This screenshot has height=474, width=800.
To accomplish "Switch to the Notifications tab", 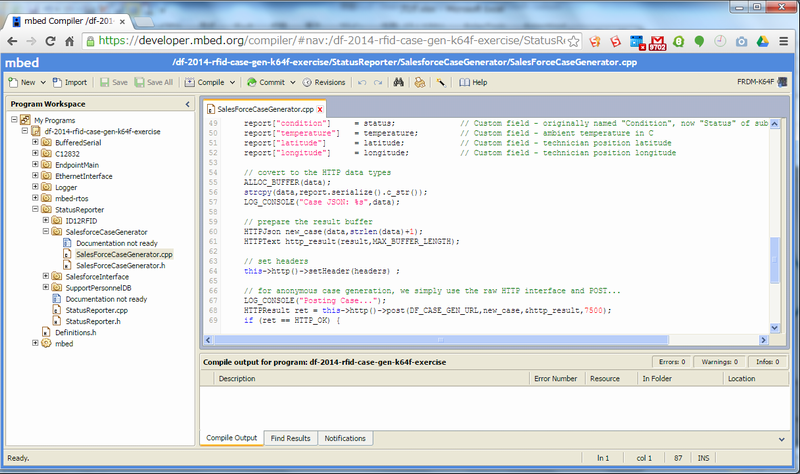I will tap(345, 438).
